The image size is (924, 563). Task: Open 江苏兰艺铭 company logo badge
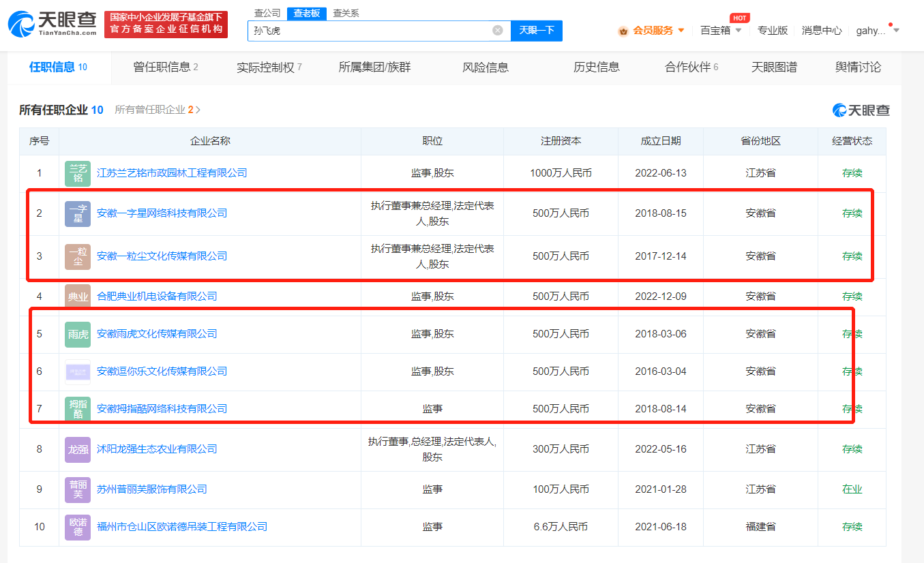point(78,173)
